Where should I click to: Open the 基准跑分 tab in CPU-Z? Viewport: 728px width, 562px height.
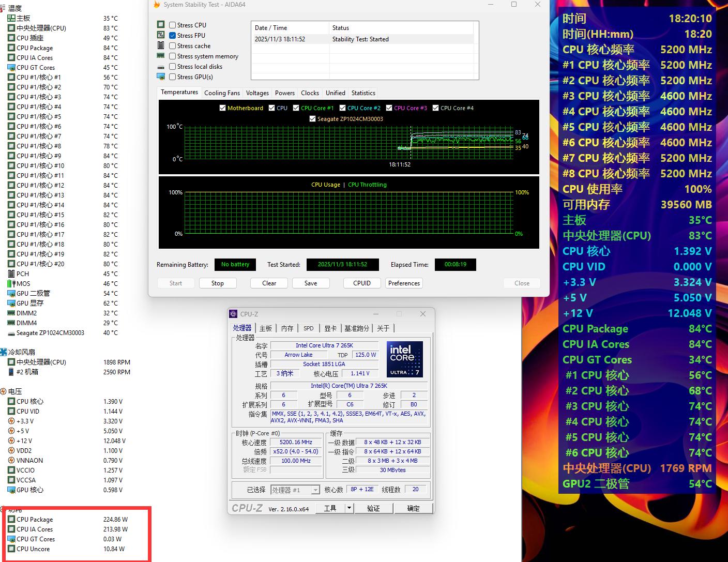357,328
